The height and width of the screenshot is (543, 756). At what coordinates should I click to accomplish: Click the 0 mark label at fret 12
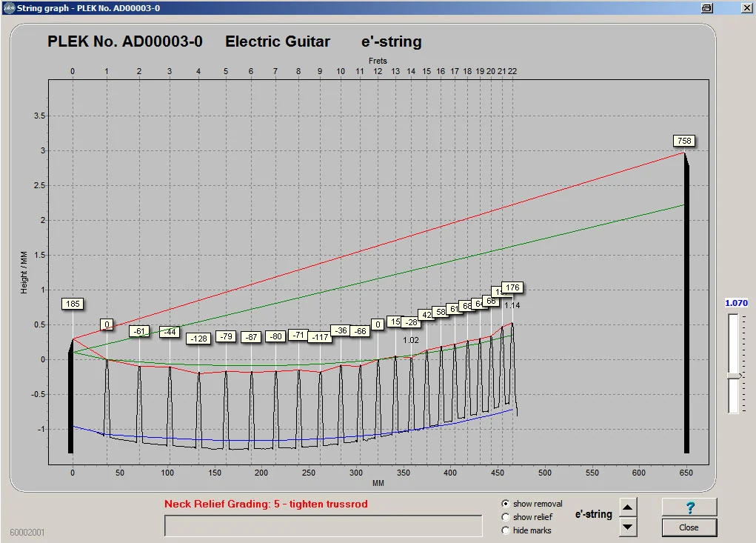pyautogui.click(x=378, y=324)
